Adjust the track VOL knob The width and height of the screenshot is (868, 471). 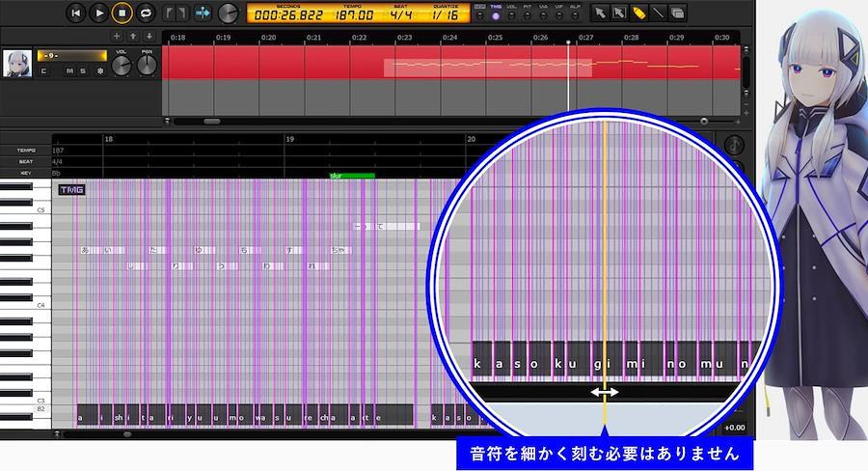click(x=122, y=66)
